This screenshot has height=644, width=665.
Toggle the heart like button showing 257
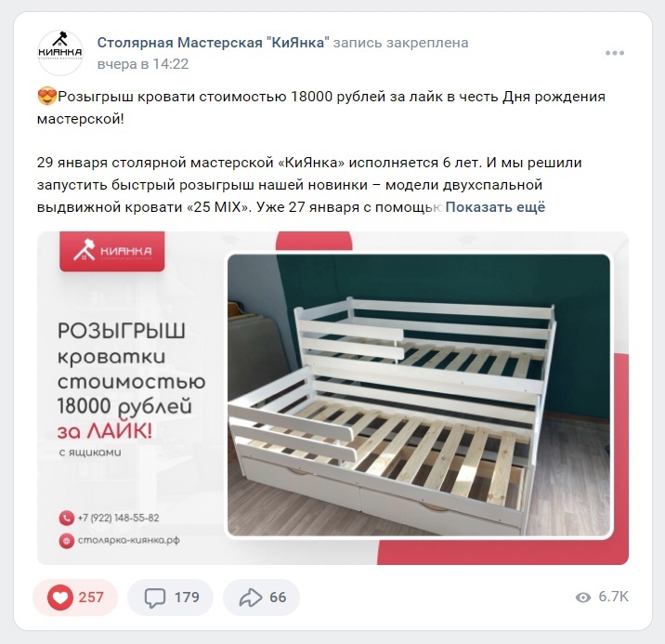pos(75,598)
